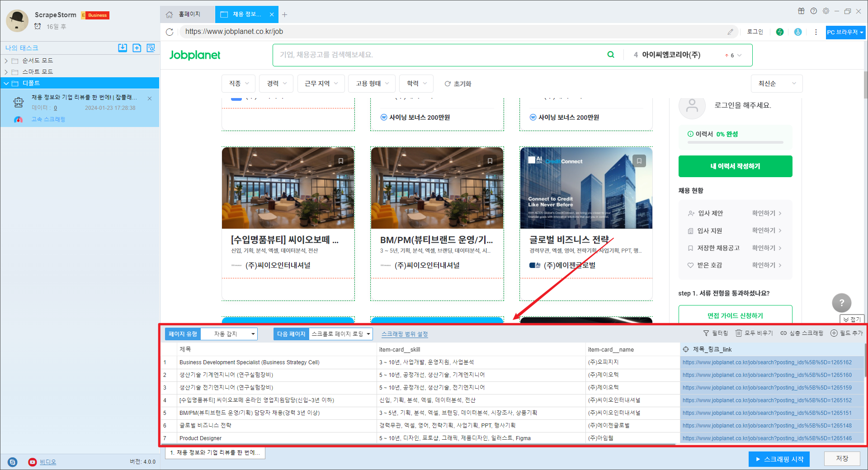Click the 초기화 reset filters button

click(458, 84)
